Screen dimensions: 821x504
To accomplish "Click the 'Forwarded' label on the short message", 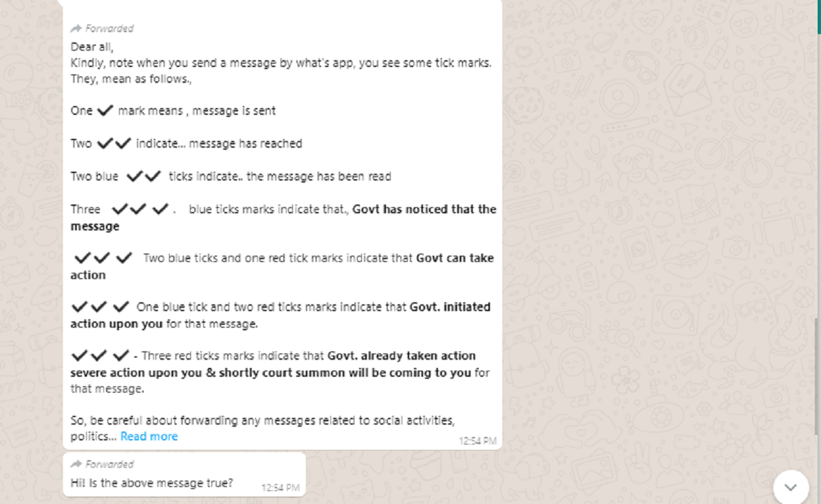I will (109, 464).
